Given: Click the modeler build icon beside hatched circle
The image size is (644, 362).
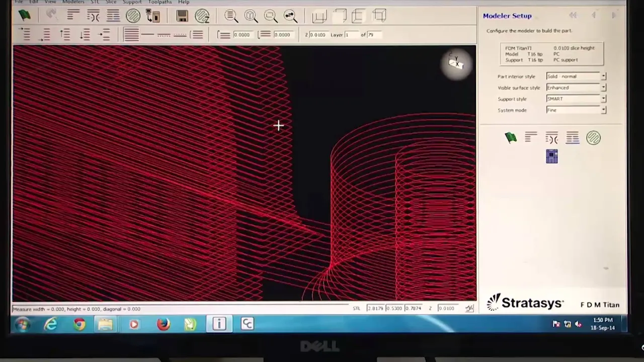Looking at the screenshot, I should coord(153,16).
